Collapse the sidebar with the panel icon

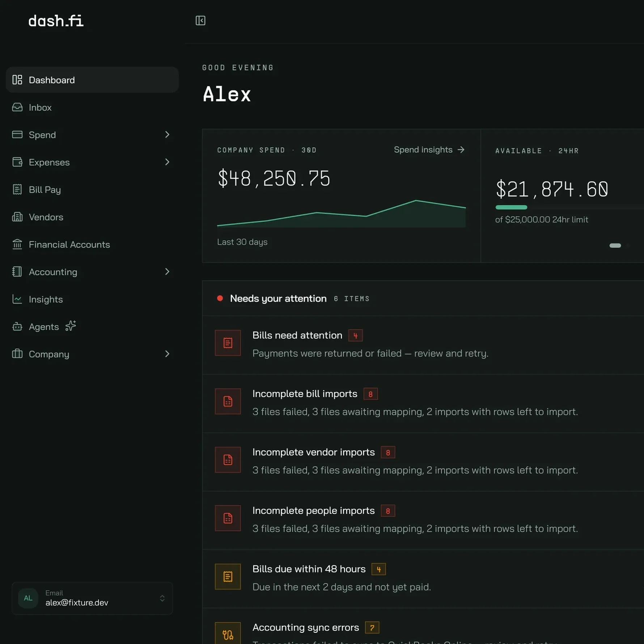[200, 21]
